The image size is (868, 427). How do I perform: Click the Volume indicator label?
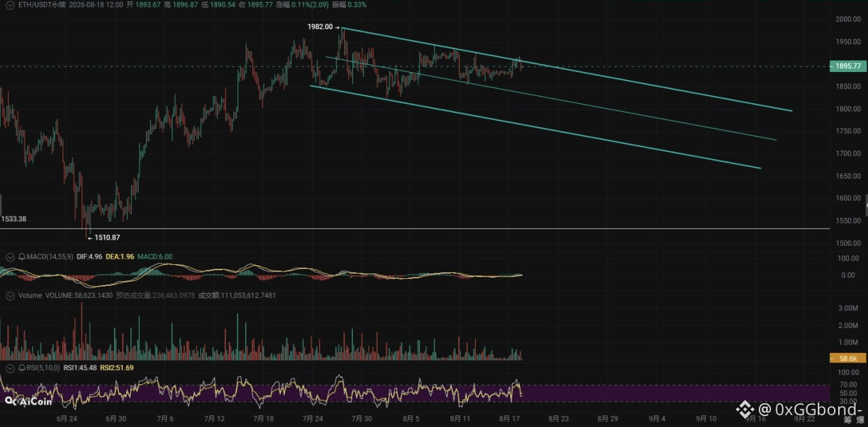30,296
